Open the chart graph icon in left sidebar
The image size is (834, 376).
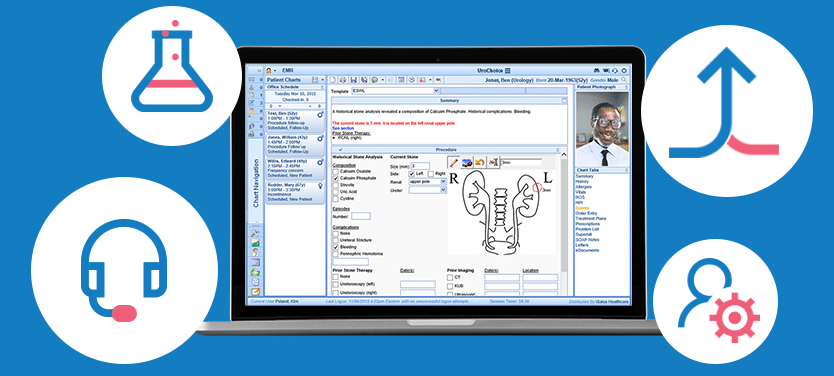coord(255,243)
